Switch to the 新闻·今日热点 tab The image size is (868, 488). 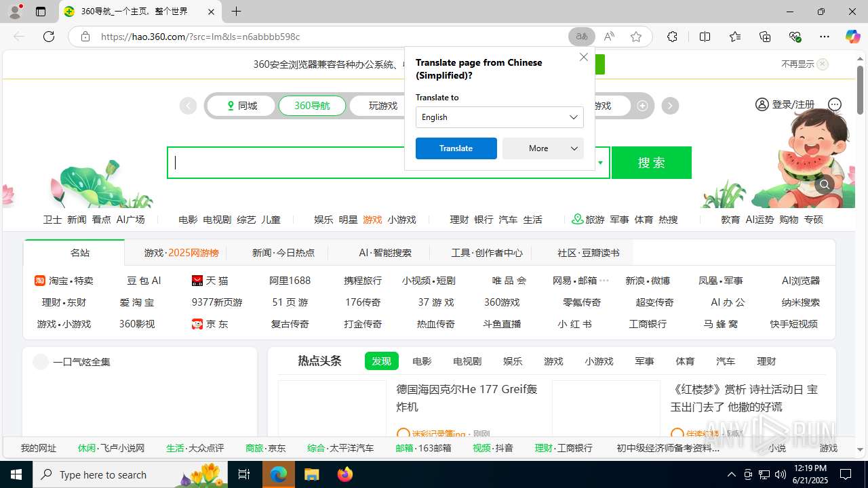[x=283, y=253]
